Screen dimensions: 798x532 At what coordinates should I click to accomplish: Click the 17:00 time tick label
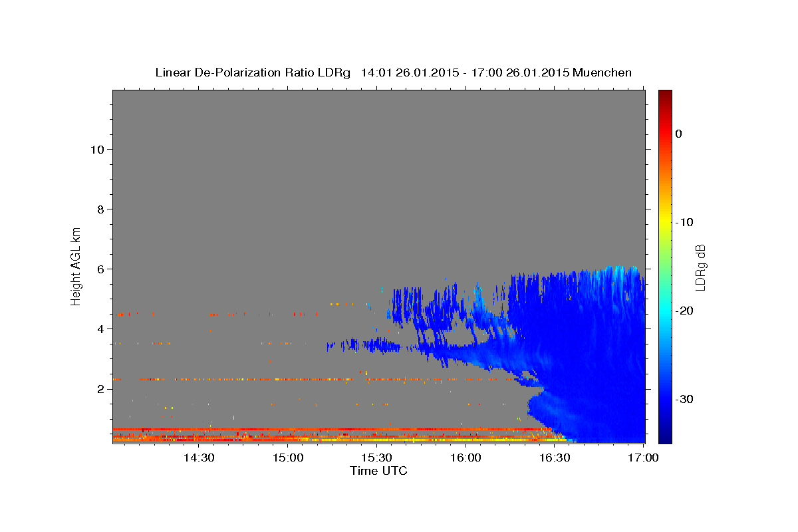point(643,458)
